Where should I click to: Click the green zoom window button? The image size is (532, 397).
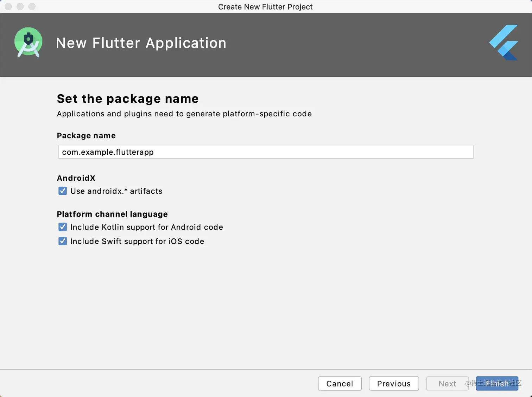32,6
